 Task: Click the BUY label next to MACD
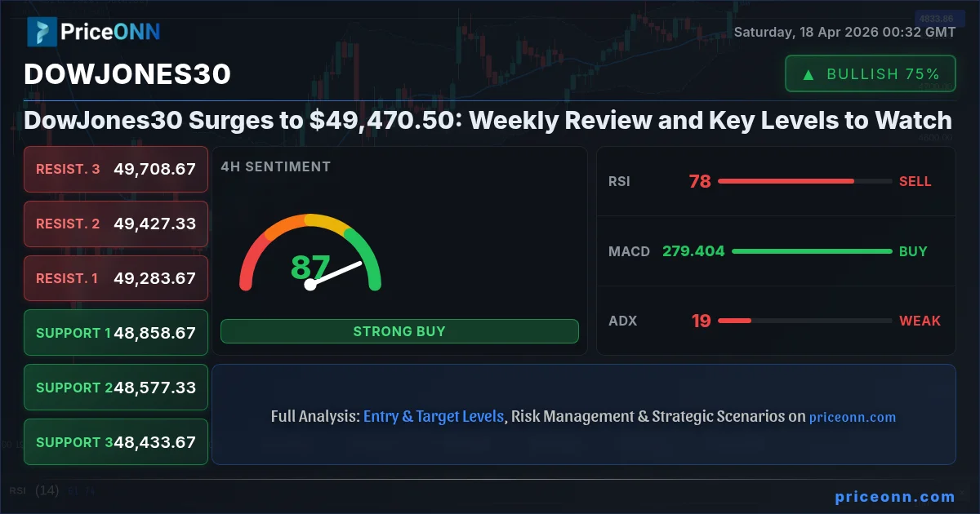coord(913,251)
